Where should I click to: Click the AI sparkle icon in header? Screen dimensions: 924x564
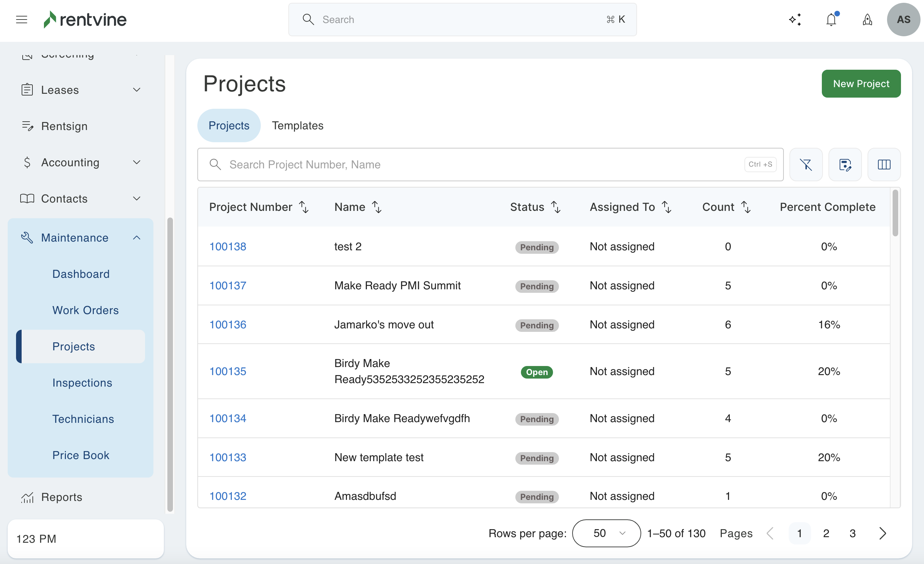coord(795,20)
